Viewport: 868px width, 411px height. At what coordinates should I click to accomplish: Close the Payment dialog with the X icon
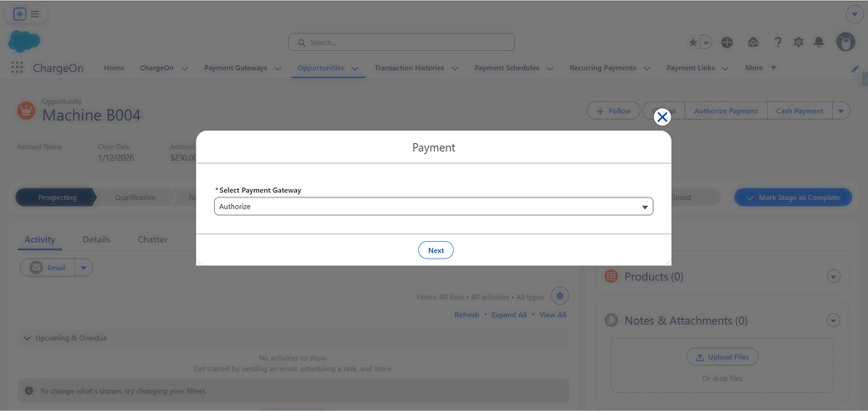coord(662,117)
